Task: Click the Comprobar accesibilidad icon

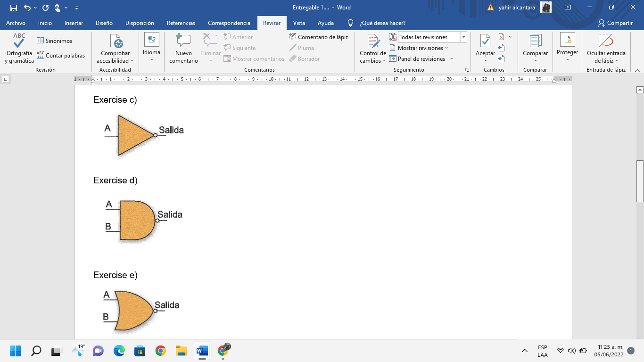Action: (x=116, y=41)
